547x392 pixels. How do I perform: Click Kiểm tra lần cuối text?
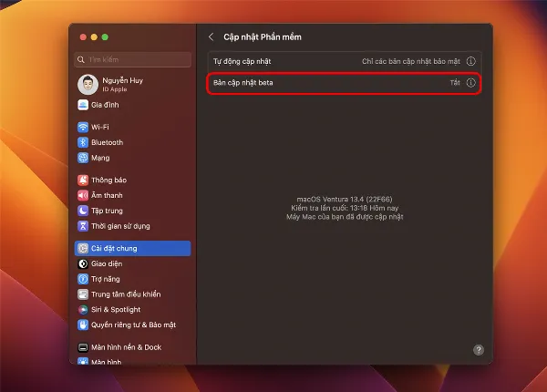point(345,208)
